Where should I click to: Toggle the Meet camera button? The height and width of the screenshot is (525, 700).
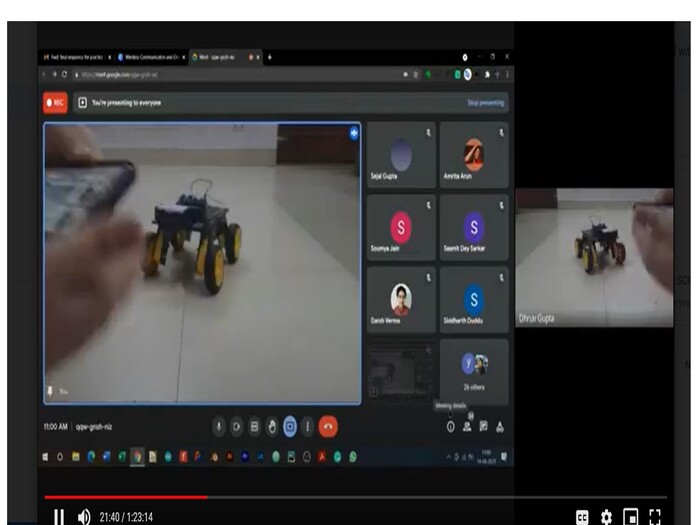(237, 426)
